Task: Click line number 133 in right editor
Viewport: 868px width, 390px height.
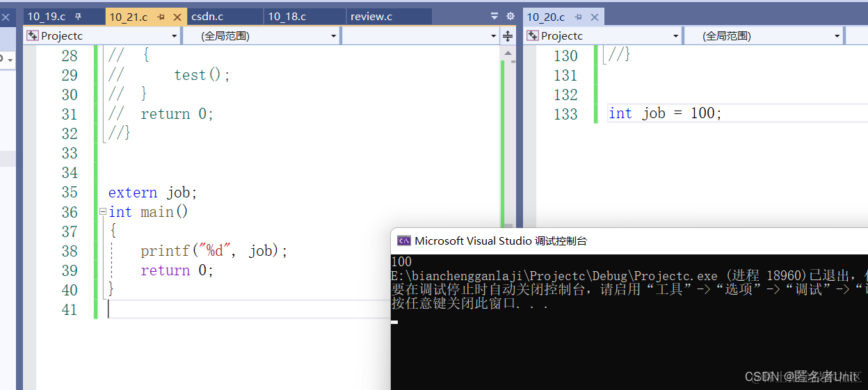Action: [x=565, y=114]
